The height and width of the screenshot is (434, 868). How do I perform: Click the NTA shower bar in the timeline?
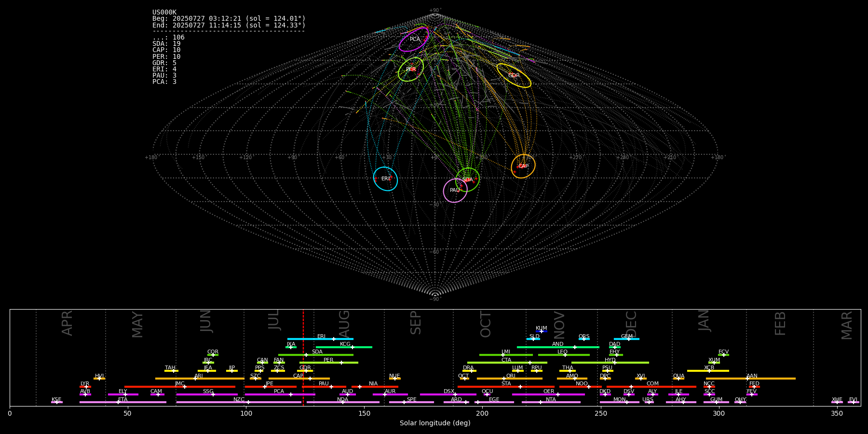[551, 402]
